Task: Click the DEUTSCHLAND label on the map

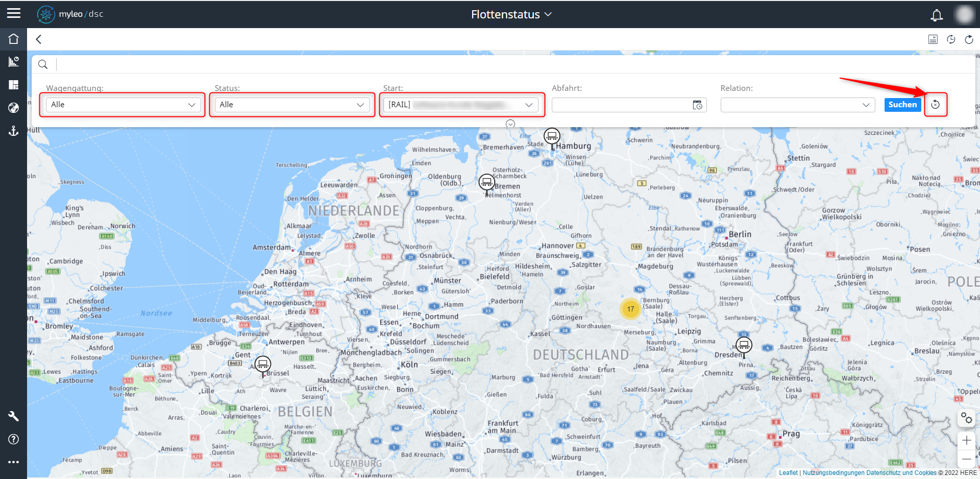Action: (581, 354)
